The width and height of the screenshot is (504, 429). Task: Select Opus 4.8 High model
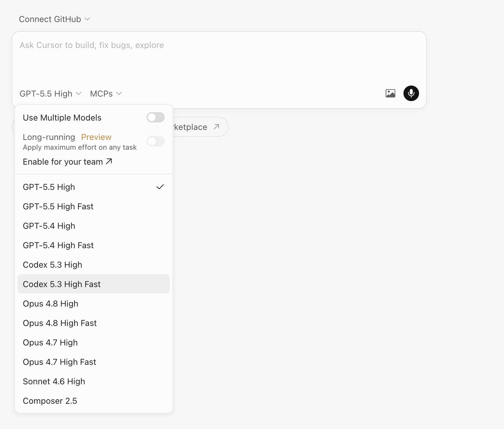tap(94, 304)
